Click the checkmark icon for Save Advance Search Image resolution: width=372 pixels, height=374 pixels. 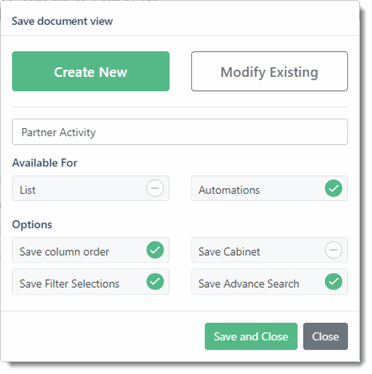tap(333, 282)
